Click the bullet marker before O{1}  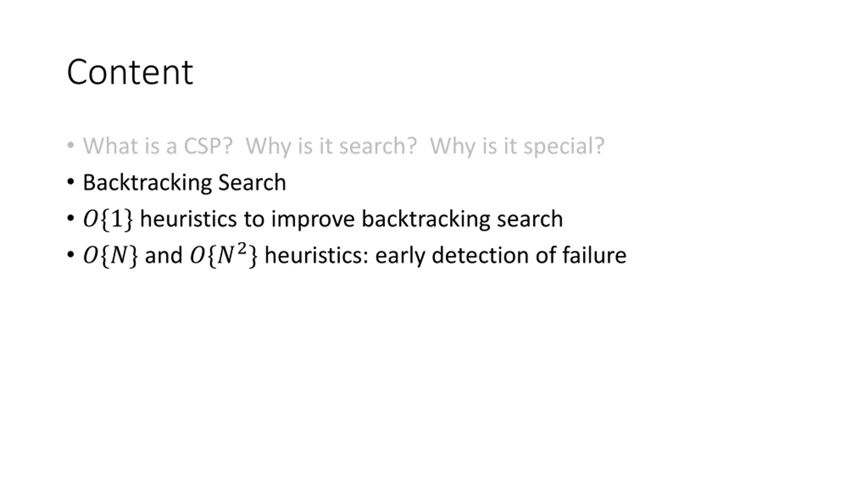point(71,218)
